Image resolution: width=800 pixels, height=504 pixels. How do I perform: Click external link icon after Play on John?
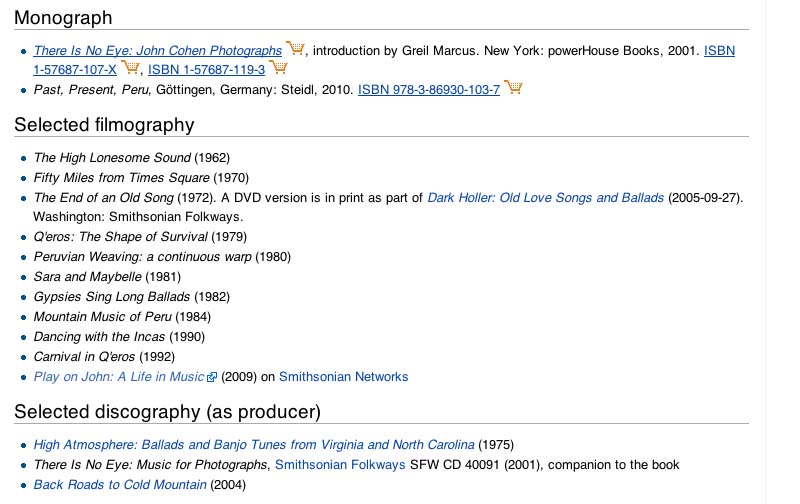click(x=212, y=377)
